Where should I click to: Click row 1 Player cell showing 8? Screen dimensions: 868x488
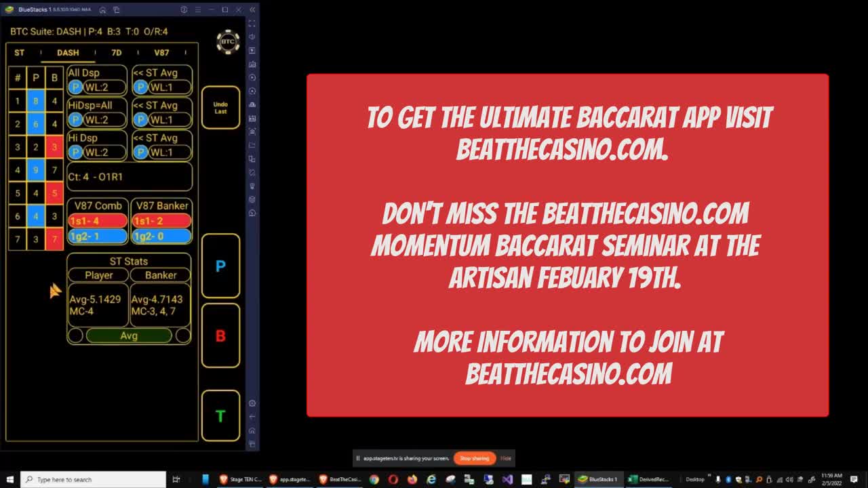[x=36, y=101]
